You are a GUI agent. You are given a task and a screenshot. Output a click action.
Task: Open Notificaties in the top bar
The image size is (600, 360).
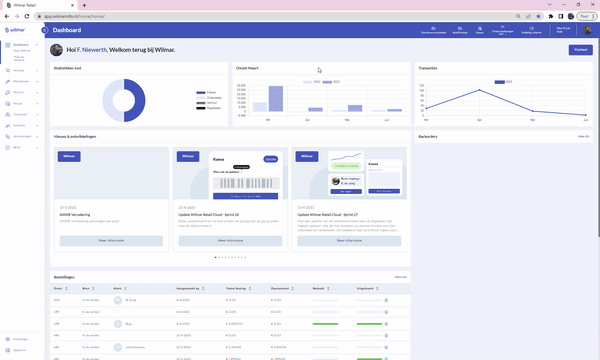(460, 30)
